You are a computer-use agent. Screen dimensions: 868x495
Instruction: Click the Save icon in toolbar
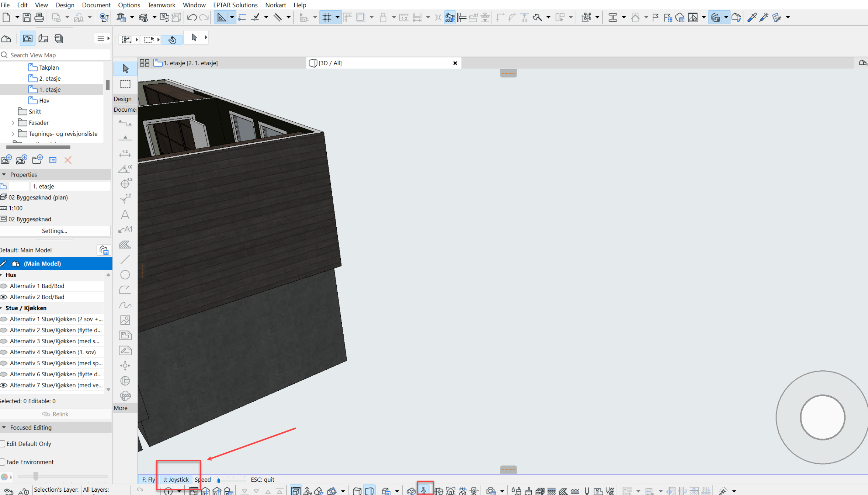tap(27, 17)
